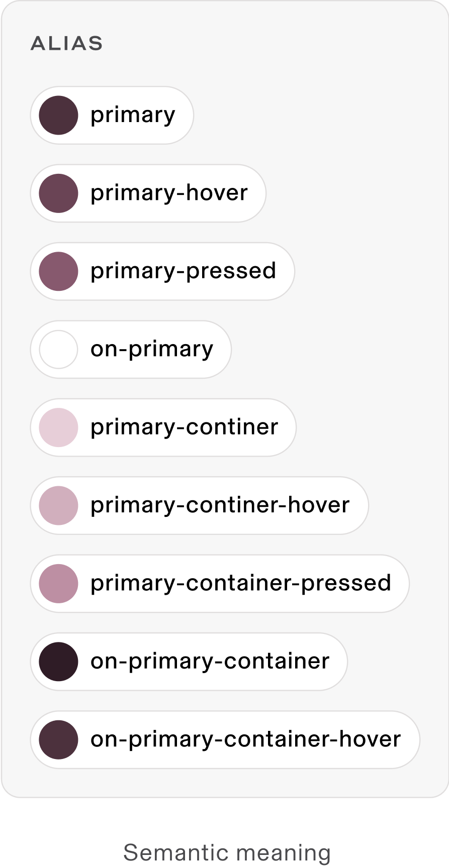Viewport: 449px width, 868px height.
Task: Click the primary-continer-hover swatch circle
Action: coord(59,505)
